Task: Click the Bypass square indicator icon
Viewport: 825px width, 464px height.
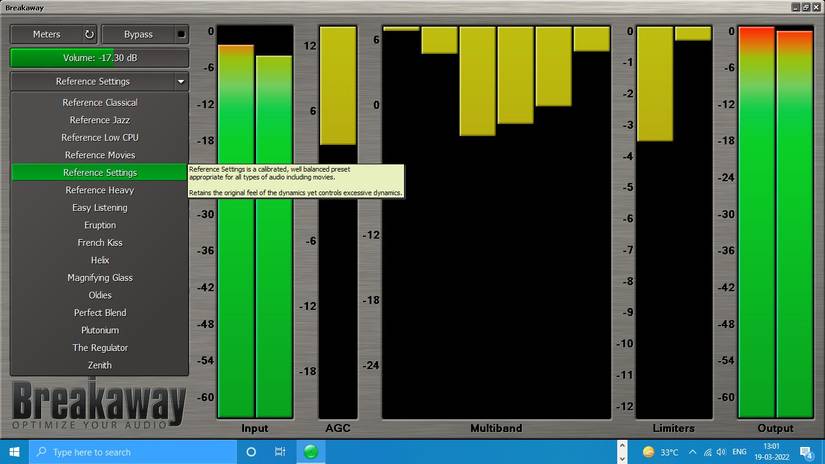Action: [x=181, y=34]
